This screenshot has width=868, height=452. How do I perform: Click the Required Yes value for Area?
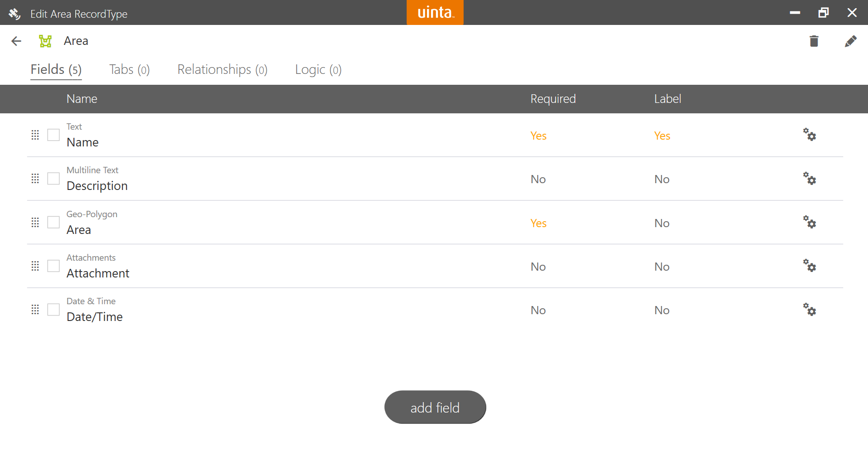click(538, 223)
